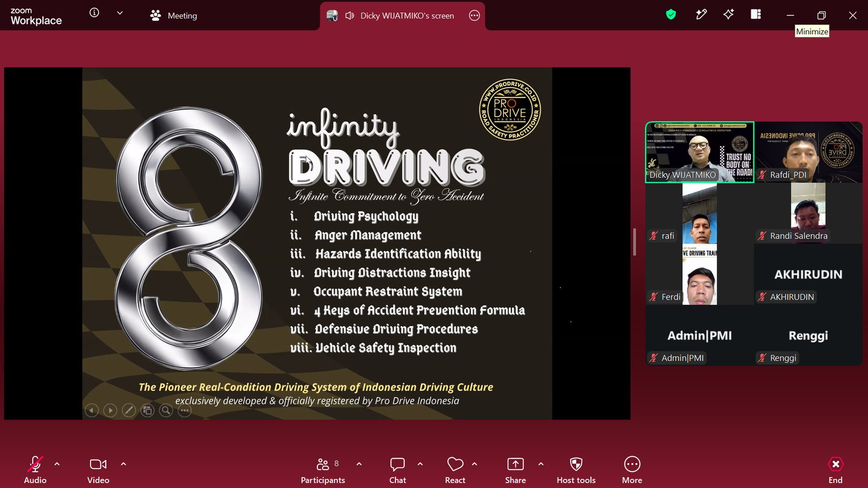Open the Chat panel
868x488 pixels.
[398, 470]
